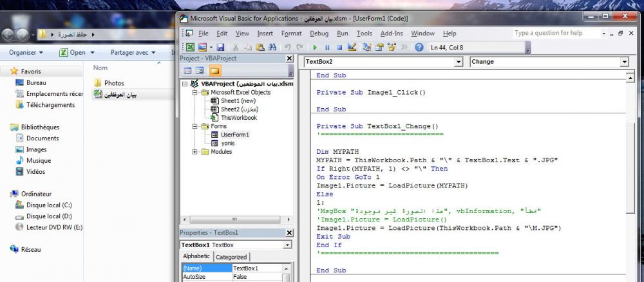The image size is (644, 282).
Task: Collapse the Microsoft Excel Objects folder
Action: 194,92
